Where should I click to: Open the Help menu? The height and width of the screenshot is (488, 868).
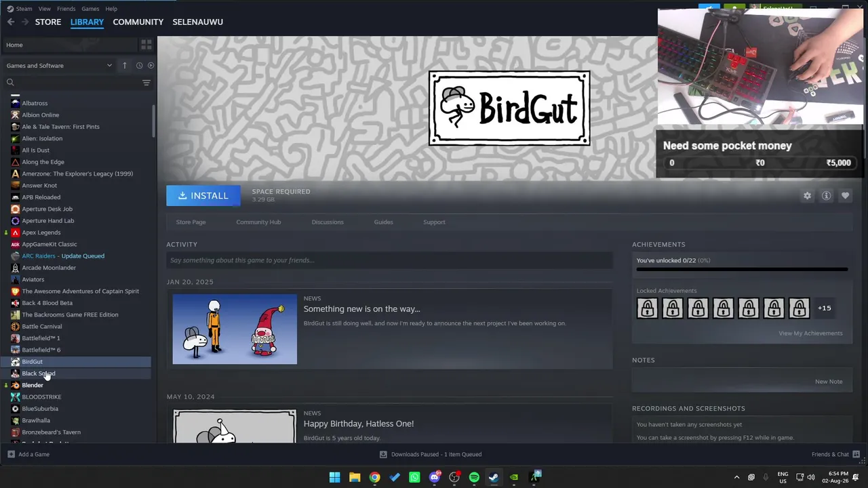[111, 9]
